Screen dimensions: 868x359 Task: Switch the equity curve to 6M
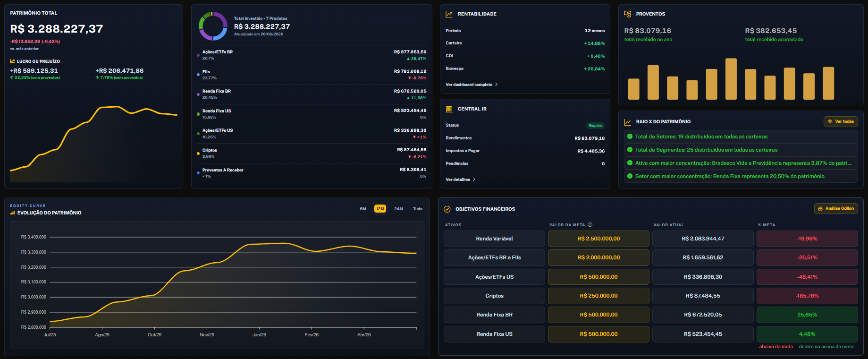point(363,209)
